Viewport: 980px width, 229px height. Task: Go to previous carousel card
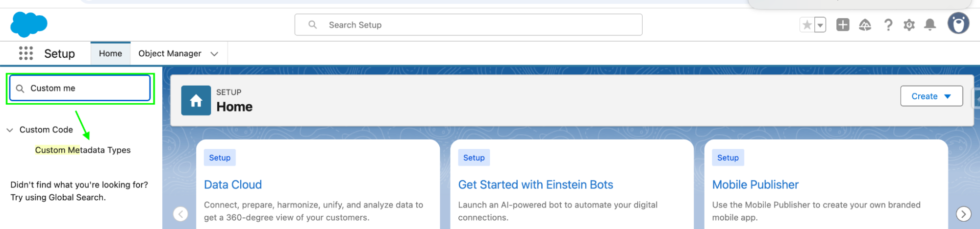tap(180, 214)
